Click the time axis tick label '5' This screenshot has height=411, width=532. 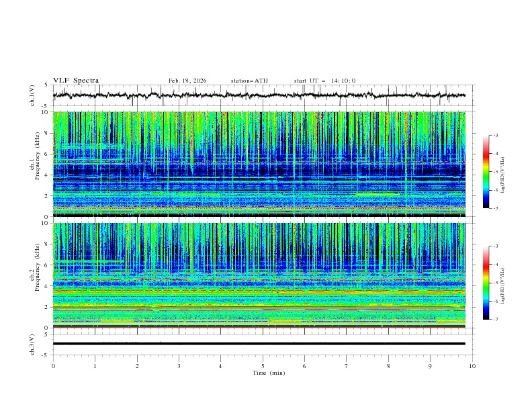pos(263,366)
